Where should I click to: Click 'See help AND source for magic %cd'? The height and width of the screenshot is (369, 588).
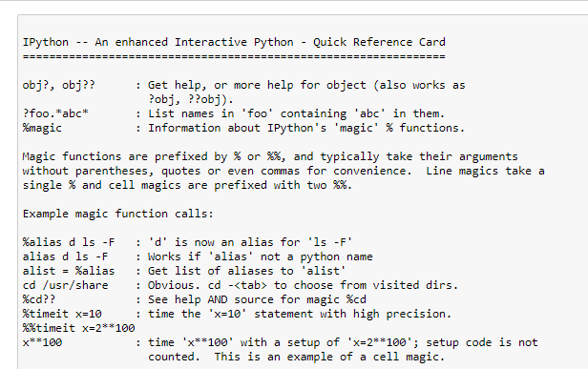pos(257,299)
